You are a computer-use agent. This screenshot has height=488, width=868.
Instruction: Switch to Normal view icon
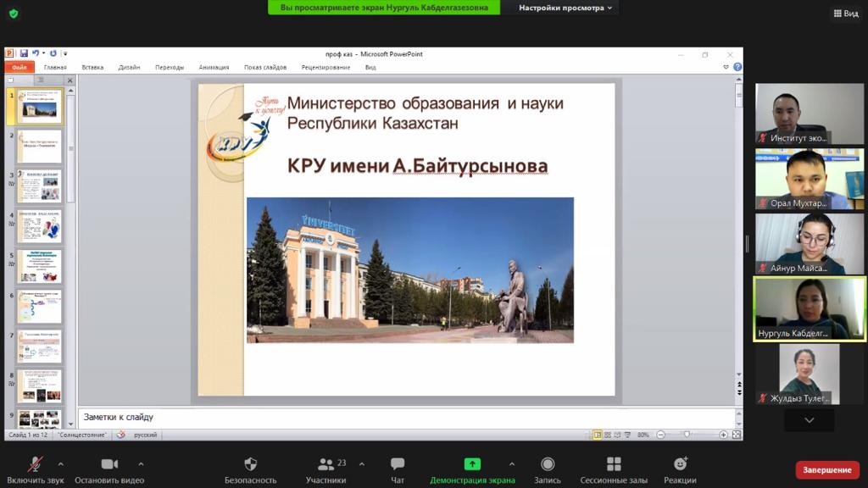598,435
